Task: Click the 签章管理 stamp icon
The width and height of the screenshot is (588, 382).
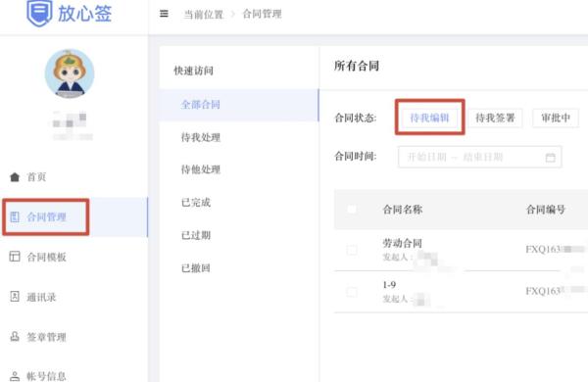Action: pos(15,336)
